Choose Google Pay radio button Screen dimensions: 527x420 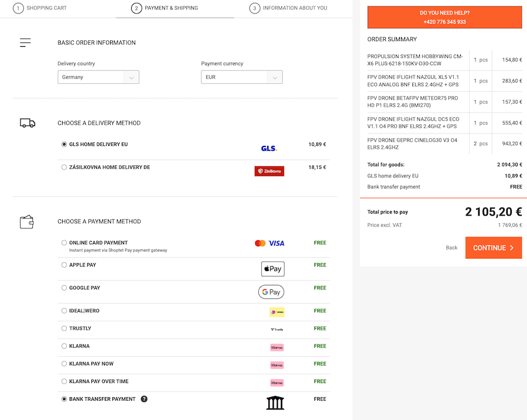[x=64, y=288]
